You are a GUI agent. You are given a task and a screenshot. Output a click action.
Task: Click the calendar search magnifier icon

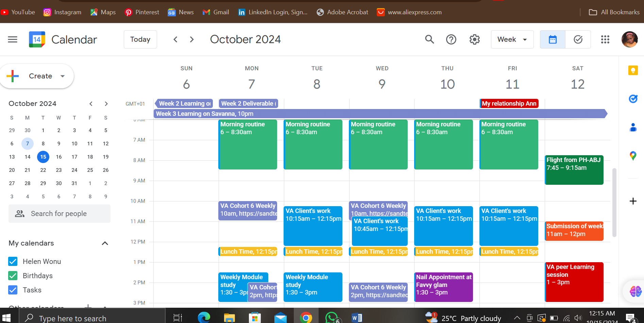[429, 39]
